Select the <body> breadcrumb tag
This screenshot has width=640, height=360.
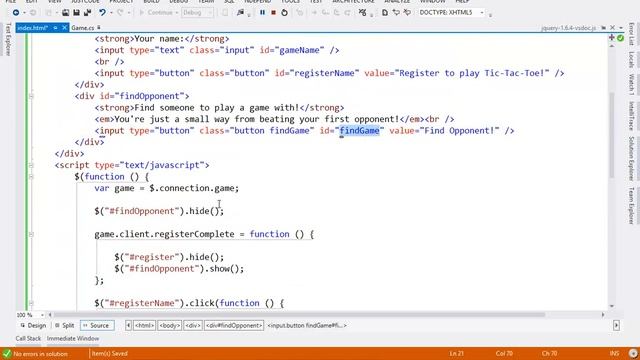tap(169, 325)
